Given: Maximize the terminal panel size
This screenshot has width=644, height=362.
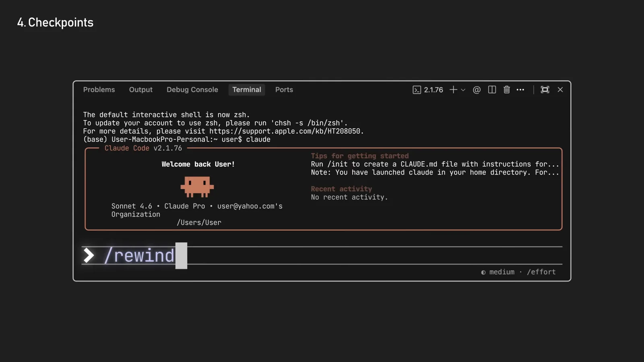Looking at the screenshot, I should pyautogui.click(x=545, y=90).
